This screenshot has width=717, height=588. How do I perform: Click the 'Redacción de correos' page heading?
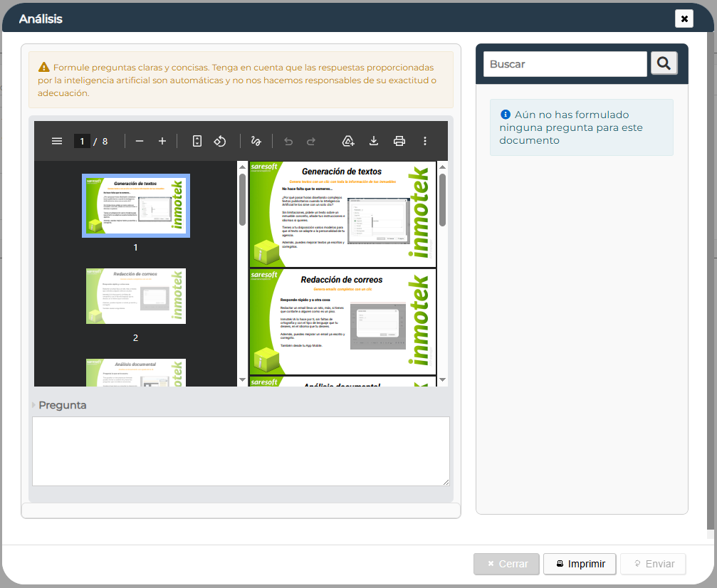[x=342, y=280]
